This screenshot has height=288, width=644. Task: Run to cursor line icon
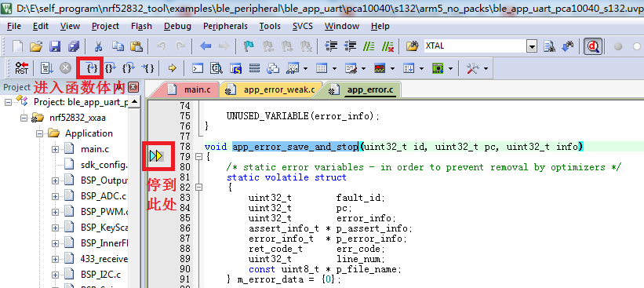click(147, 67)
